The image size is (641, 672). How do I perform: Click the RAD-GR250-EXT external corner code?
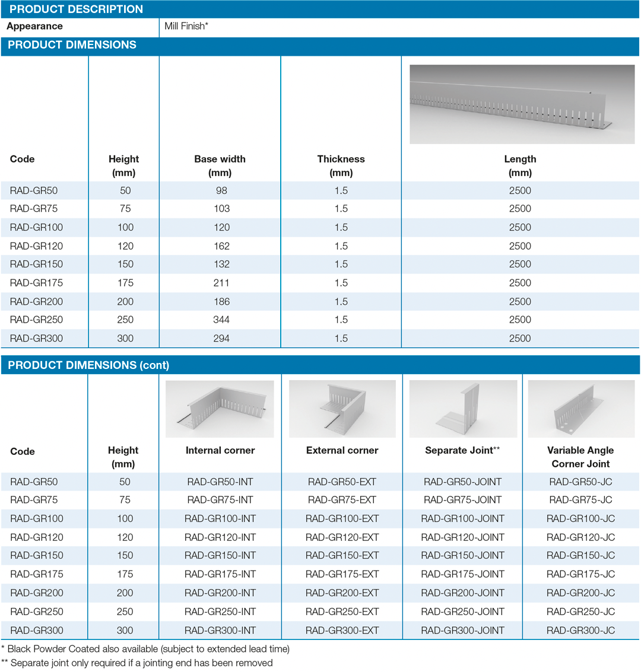[342, 612]
